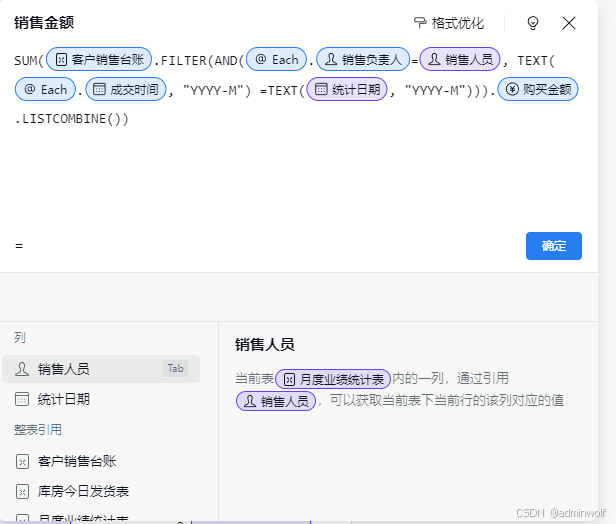Click the 整表引用 section label
The width and height of the screenshot is (616, 524).
[x=38, y=429]
